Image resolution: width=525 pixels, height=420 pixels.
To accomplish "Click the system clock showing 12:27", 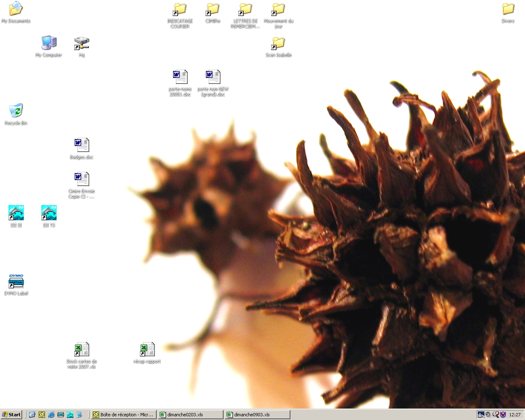I will [515, 415].
